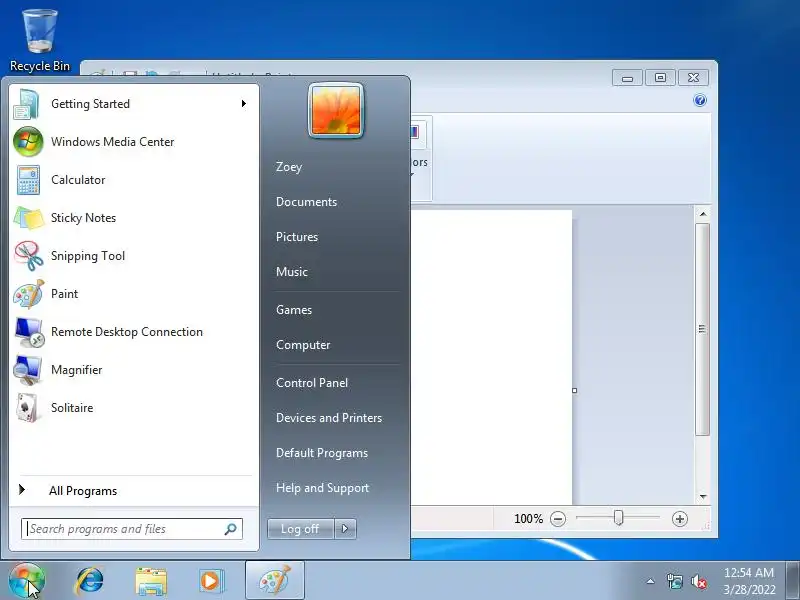The width and height of the screenshot is (800, 600).
Task: Open the shutdown options arrow next to Log off
Action: 345,529
